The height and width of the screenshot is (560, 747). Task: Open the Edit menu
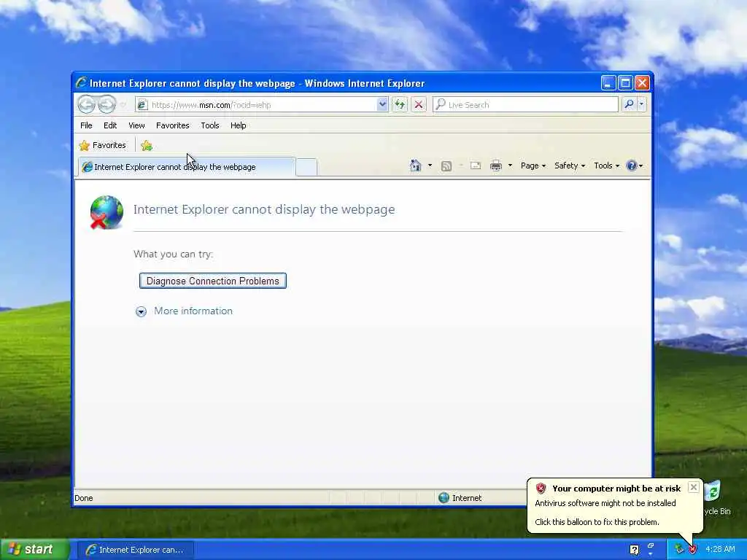(x=110, y=125)
